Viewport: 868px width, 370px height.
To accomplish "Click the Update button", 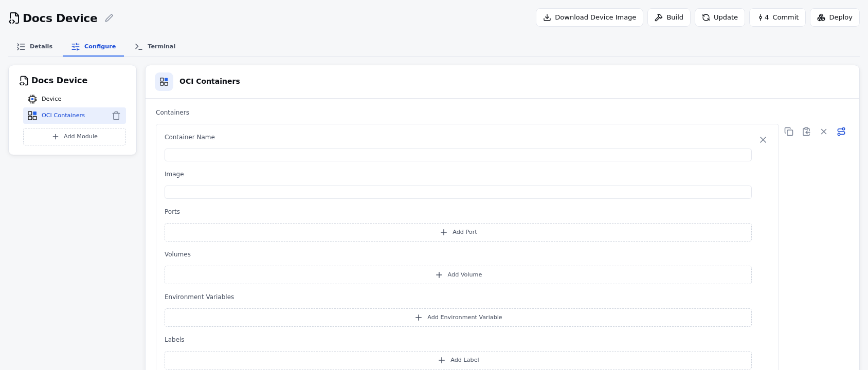I will (719, 17).
